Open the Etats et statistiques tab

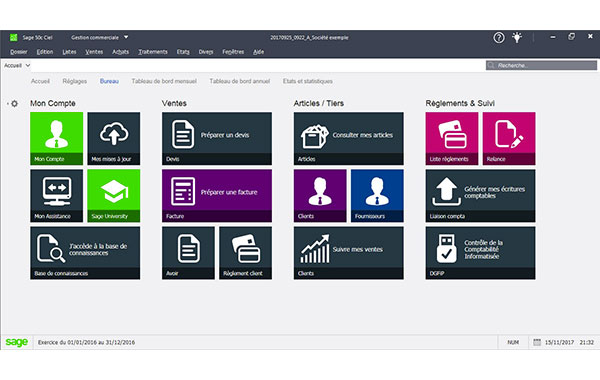tap(308, 81)
